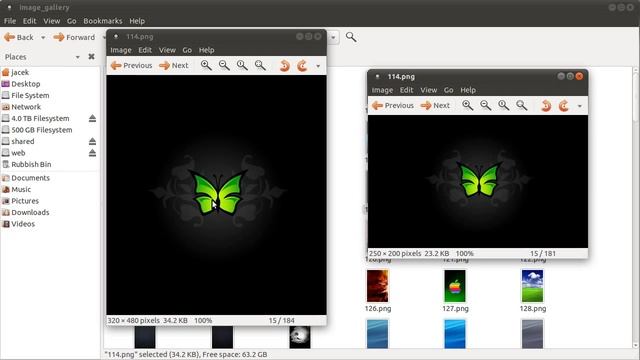
Task: Click best fit magnifier in right viewer toolbar
Action: click(x=521, y=105)
